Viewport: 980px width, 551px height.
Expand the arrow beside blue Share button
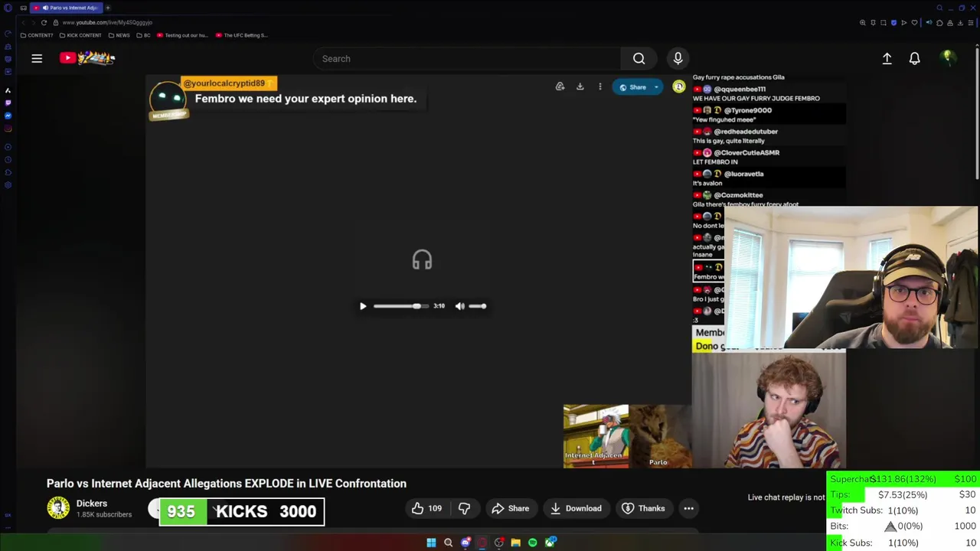pos(656,87)
